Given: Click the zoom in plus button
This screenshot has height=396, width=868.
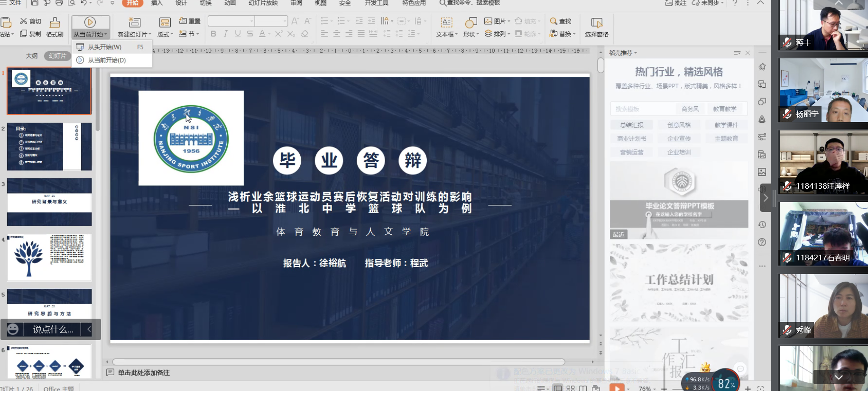Looking at the screenshot, I should (x=748, y=388).
